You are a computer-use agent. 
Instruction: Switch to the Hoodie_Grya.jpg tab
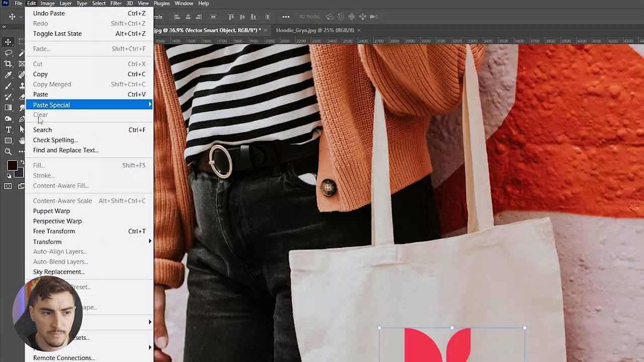point(315,30)
